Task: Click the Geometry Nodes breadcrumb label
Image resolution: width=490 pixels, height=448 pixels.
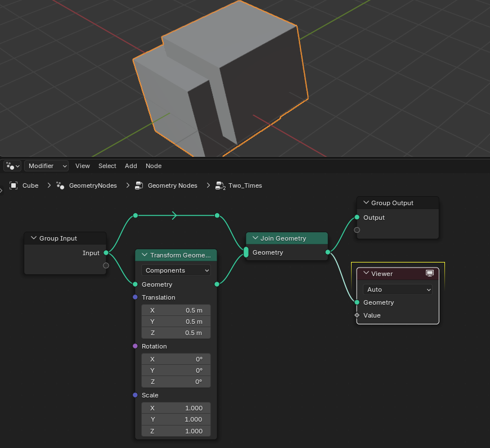Action: [x=173, y=185]
